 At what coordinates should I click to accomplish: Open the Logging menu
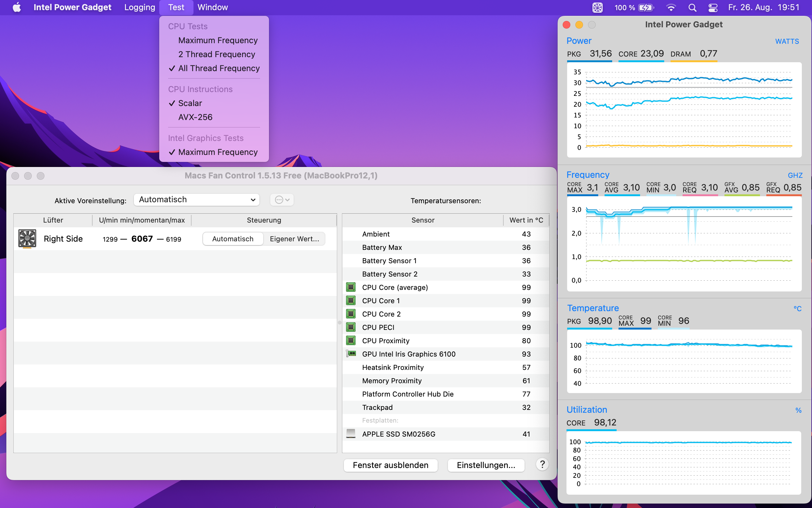pyautogui.click(x=140, y=7)
